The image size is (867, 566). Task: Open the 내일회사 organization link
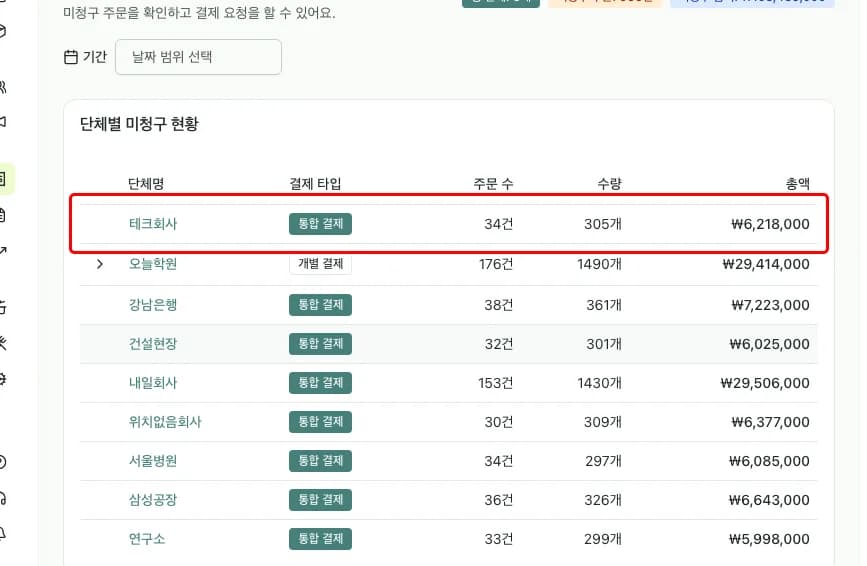click(153, 382)
